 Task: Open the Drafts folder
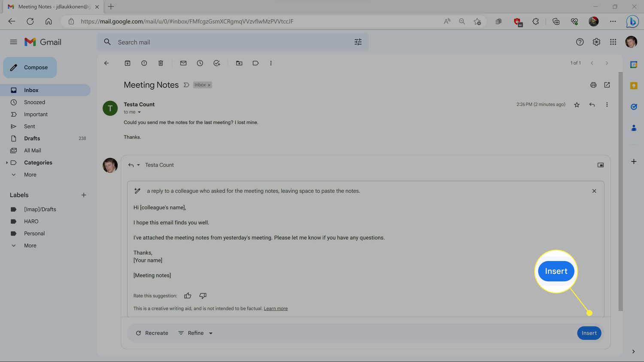point(32,139)
